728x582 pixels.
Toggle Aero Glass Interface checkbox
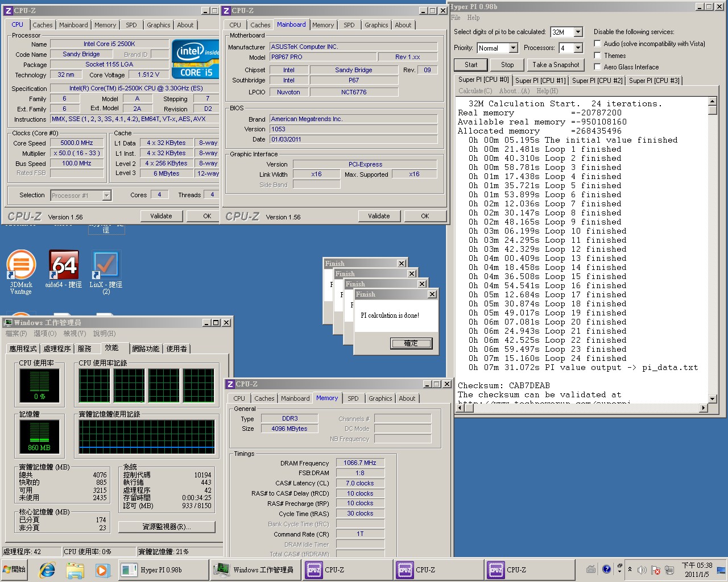pyautogui.click(x=597, y=66)
